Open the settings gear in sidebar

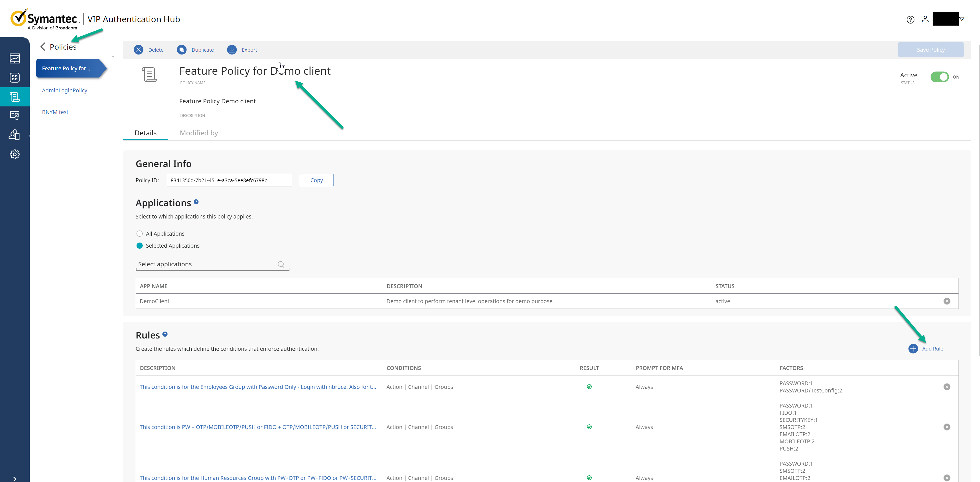click(x=14, y=154)
